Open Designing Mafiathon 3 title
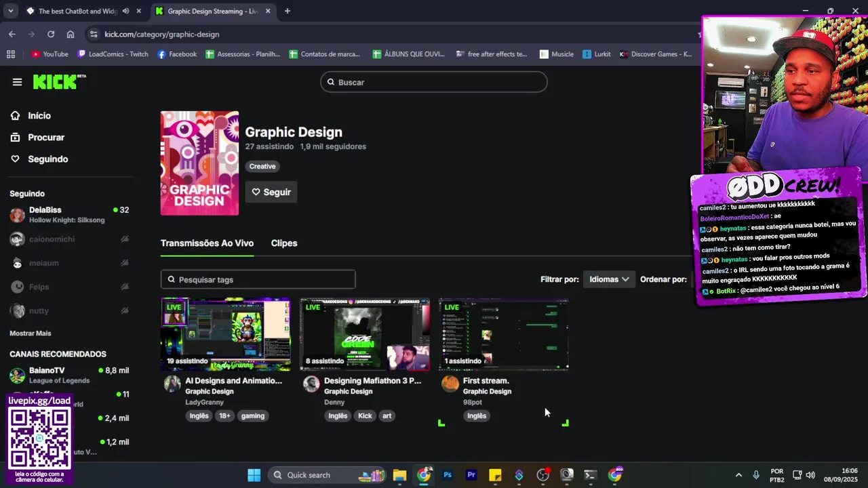868x488 pixels. [373, 381]
